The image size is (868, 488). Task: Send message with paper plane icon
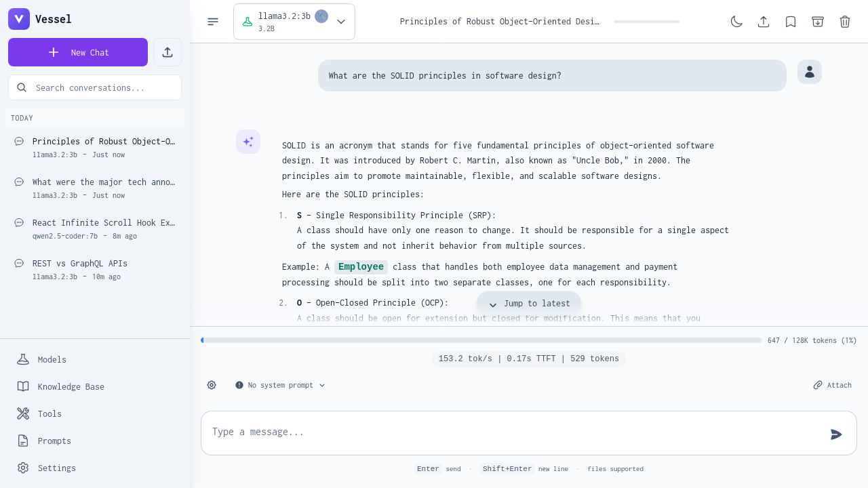point(836,434)
